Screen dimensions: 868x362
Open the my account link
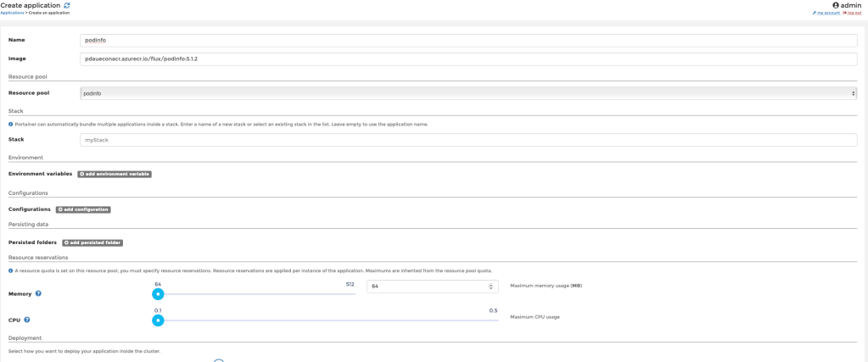point(829,13)
